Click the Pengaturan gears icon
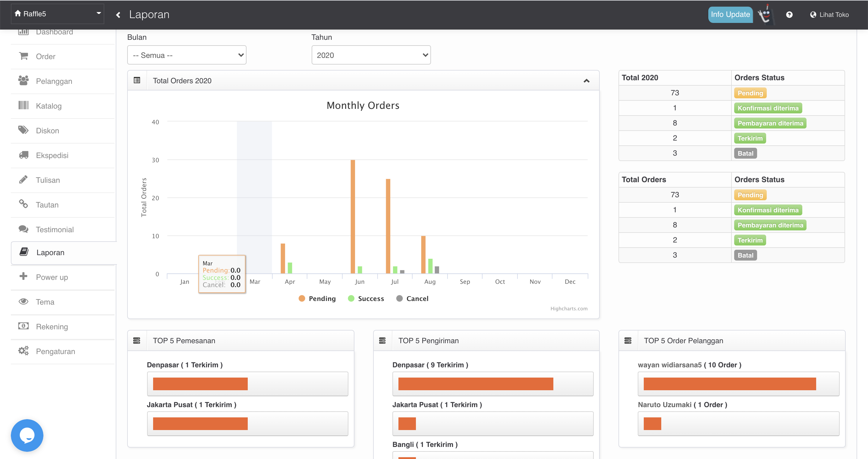 point(23,351)
